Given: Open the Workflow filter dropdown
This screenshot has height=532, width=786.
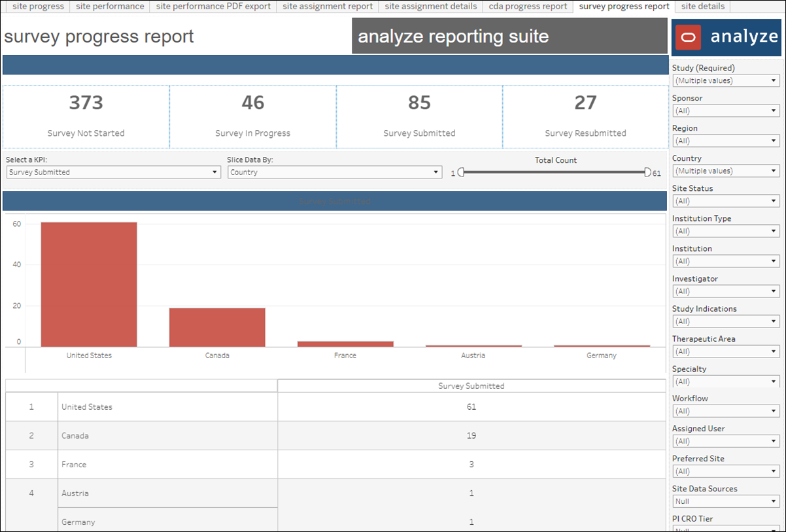Looking at the screenshot, I should click(x=726, y=411).
